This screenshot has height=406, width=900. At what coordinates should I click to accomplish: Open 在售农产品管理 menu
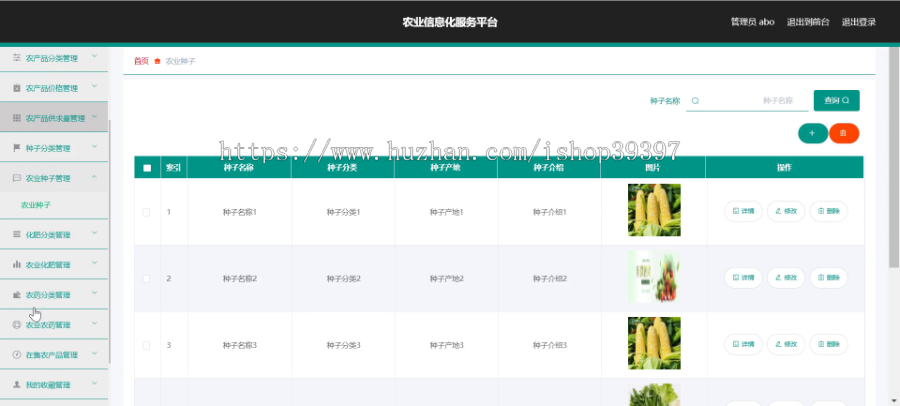click(54, 354)
